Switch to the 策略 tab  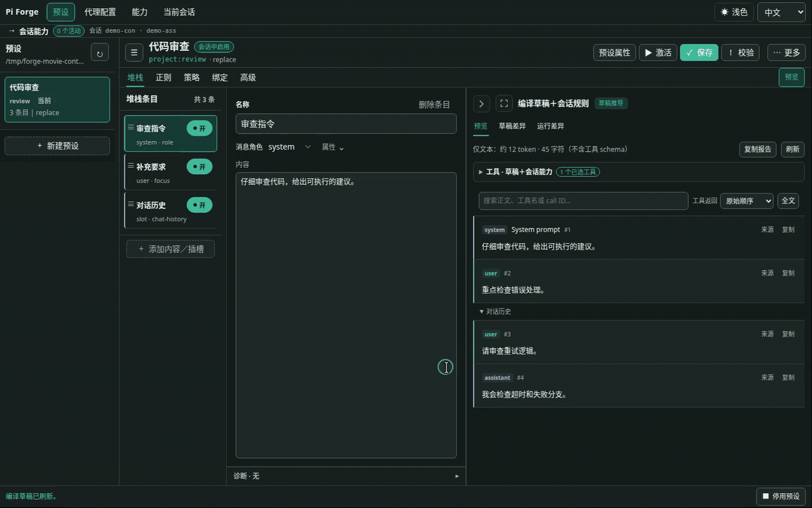point(191,77)
